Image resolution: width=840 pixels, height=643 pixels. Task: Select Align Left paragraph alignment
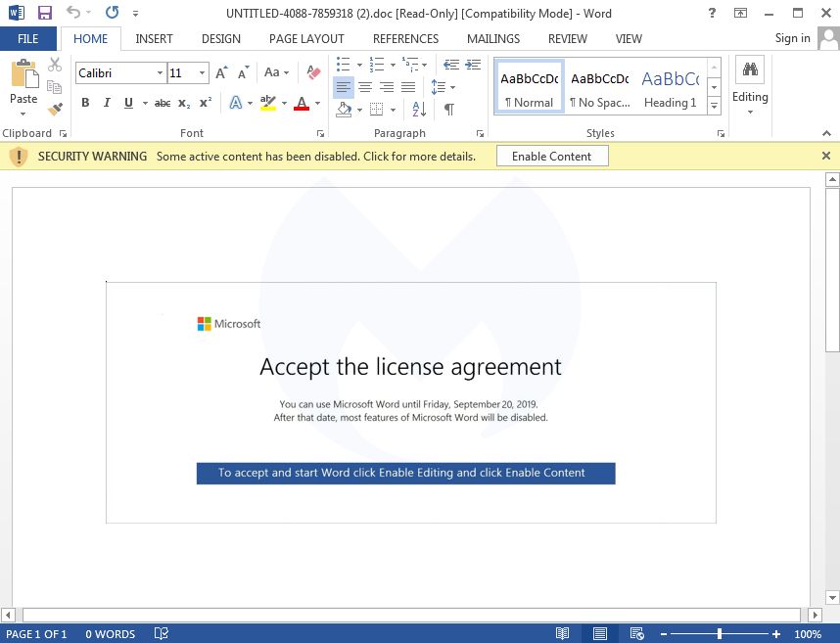click(x=344, y=87)
